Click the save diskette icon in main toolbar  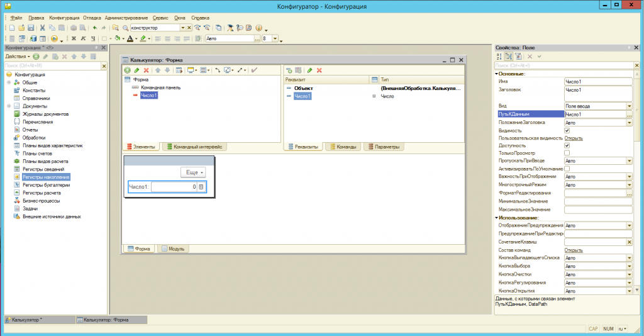click(x=30, y=28)
